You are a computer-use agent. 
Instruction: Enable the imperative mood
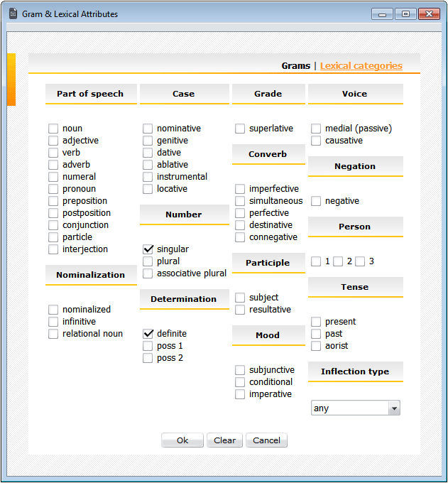240,394
